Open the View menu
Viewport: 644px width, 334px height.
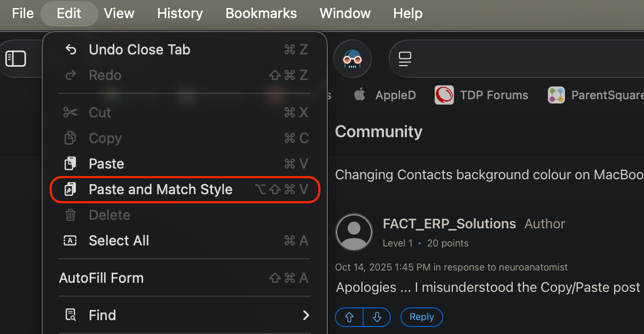[x=119, y=13]
